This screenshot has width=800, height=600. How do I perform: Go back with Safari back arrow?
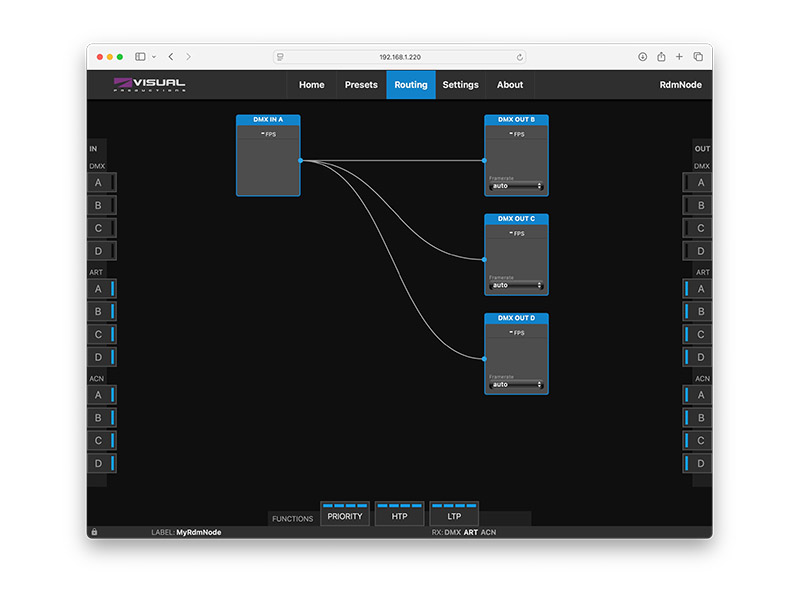[x=171, y=57]
